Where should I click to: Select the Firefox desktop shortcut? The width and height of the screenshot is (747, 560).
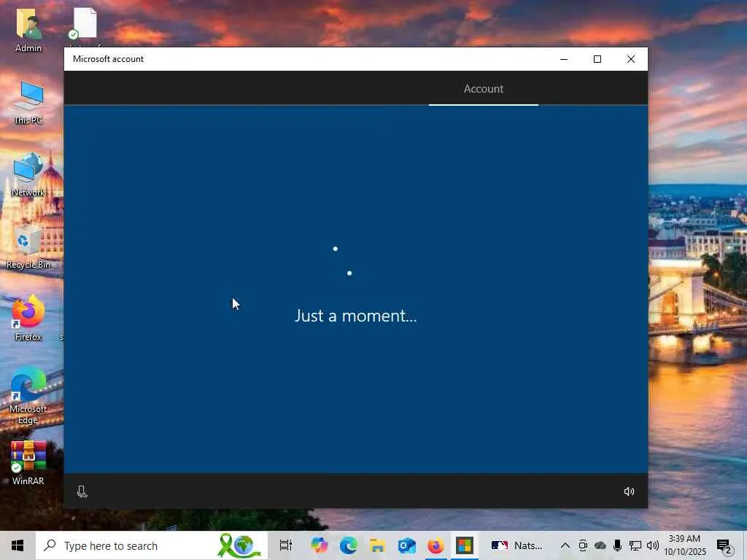(x=28, y=319)
